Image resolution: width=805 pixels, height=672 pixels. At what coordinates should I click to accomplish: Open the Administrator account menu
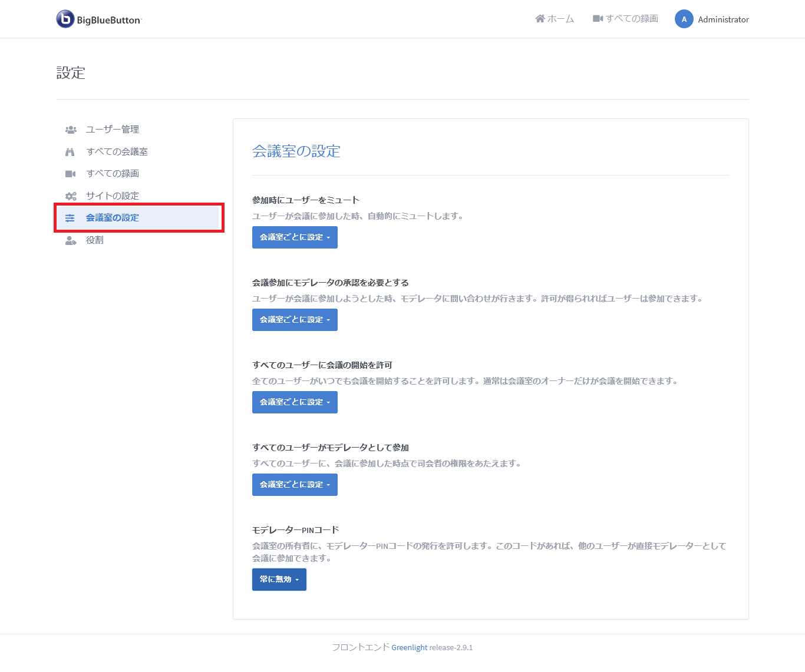pyautogui.click(x=712, y=19)
